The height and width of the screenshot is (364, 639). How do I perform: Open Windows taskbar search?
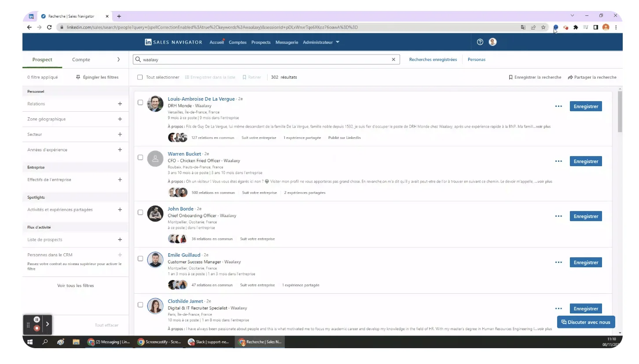tap(45, 342)
